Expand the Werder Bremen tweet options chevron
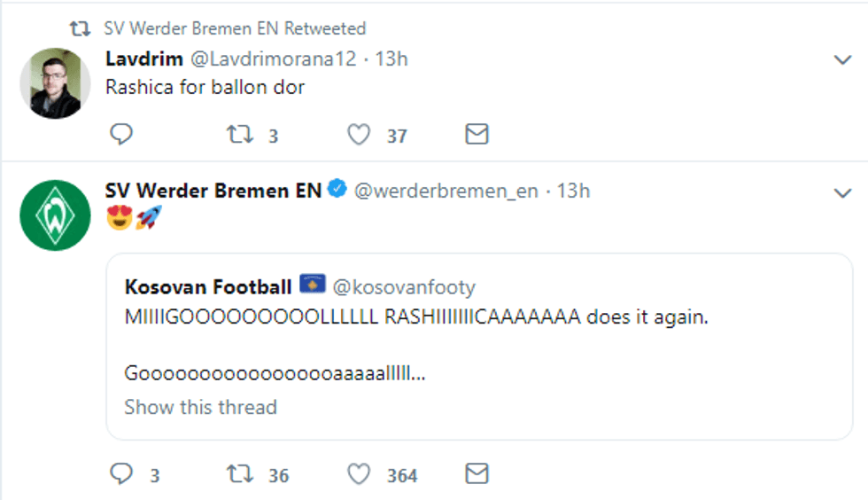This screenshot has width=868, height=500. pos(843,192)
